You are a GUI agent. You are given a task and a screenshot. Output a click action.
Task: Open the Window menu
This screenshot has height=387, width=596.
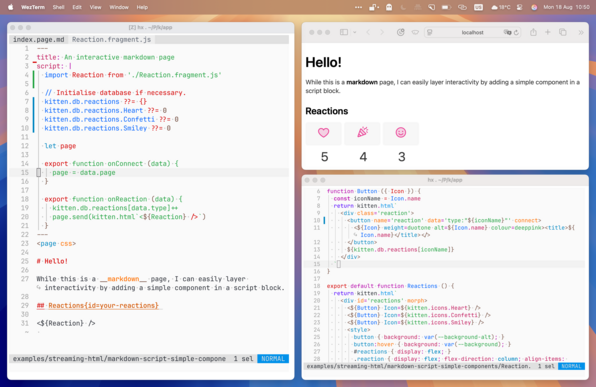(119, 7)
